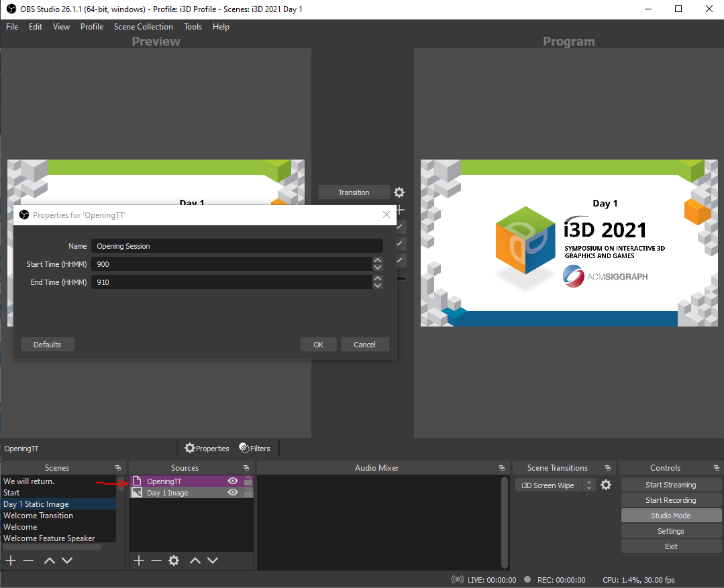Open transition gear next to Transition button
The height and width of the screenshot is (588, 724).
tap(399, 192)
